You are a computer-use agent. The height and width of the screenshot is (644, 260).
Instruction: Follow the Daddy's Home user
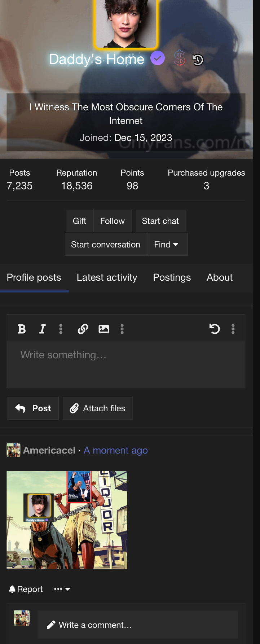point(113,221)
